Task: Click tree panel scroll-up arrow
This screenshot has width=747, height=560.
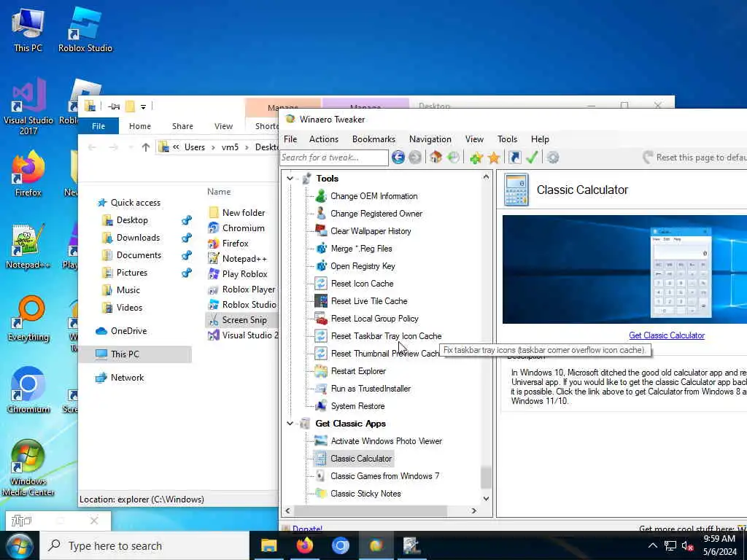Action: click(x=486, y=176)
